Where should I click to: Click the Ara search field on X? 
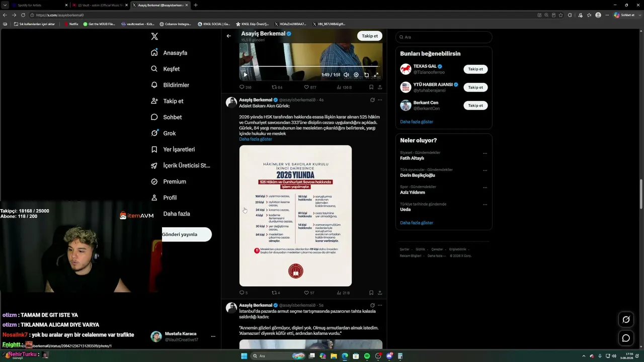pos(444,37)
